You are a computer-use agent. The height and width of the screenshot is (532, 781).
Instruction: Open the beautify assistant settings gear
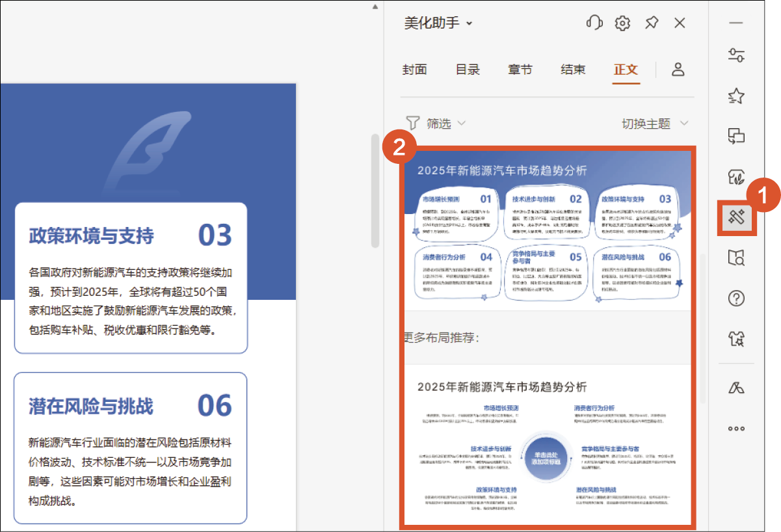pos(622,23)
